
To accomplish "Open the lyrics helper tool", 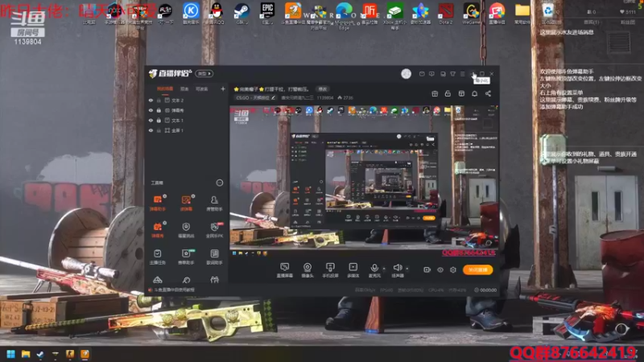I will (214, 257).
